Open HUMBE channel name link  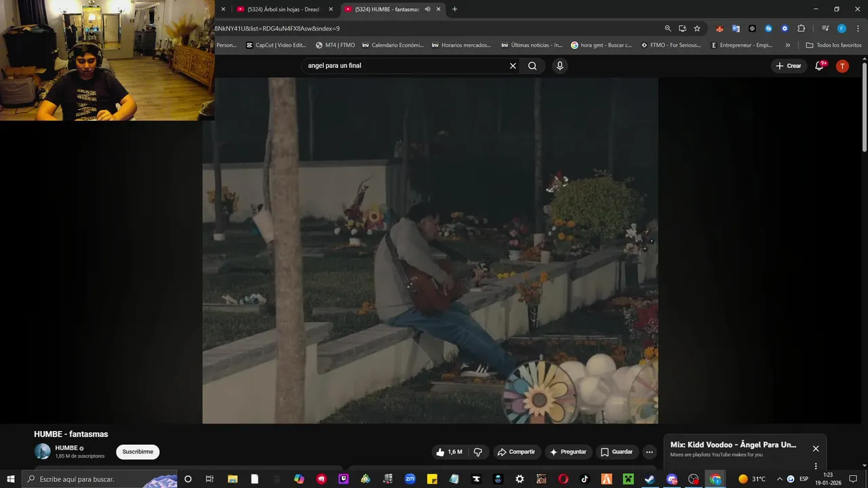pyautogui.click(x=66, y=448)
